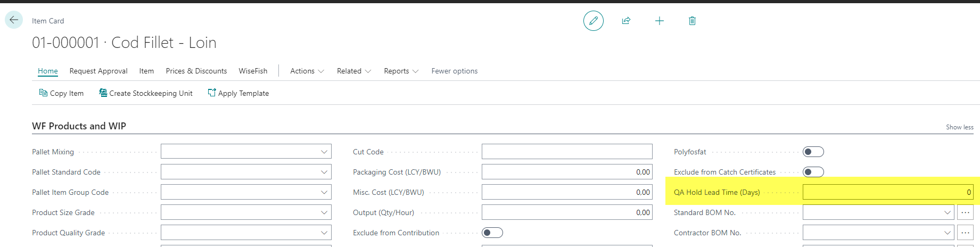This screenshot has width=980, height=247.
Task: Click Fewer options
Action: 454,71
